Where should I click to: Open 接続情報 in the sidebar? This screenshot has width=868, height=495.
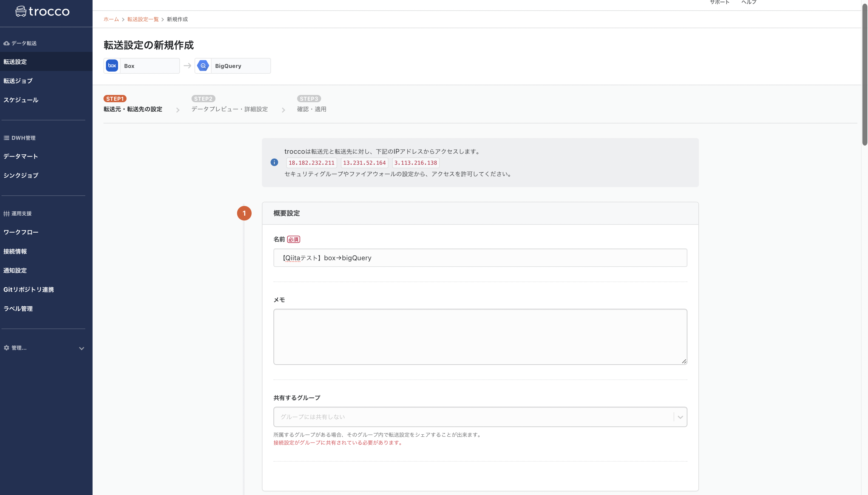point(46,251)
